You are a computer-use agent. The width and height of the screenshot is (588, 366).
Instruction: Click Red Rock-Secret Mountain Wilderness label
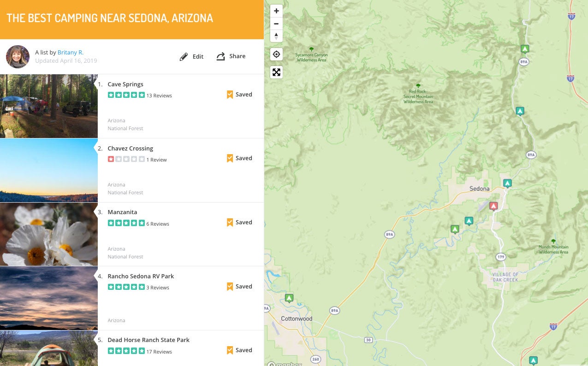click(x=418, y=96)
